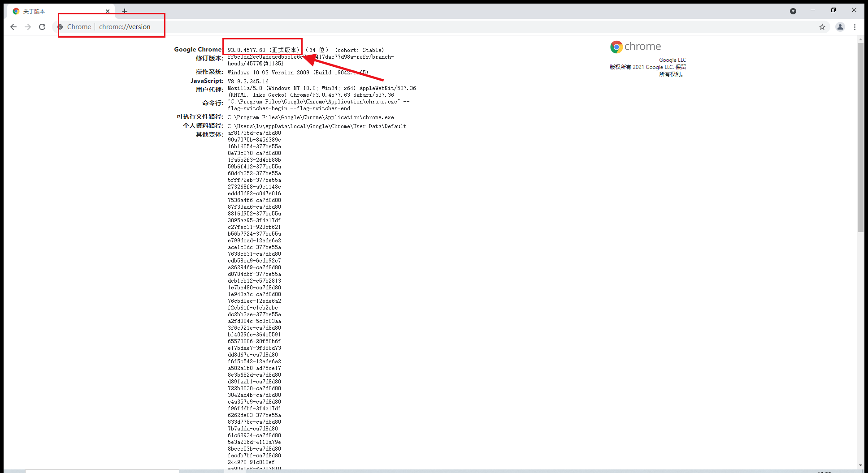This screenshot has height=473, width=868.
Task: Click variation deb1cb12-c57b2813
Action: [x=254, y=281]
